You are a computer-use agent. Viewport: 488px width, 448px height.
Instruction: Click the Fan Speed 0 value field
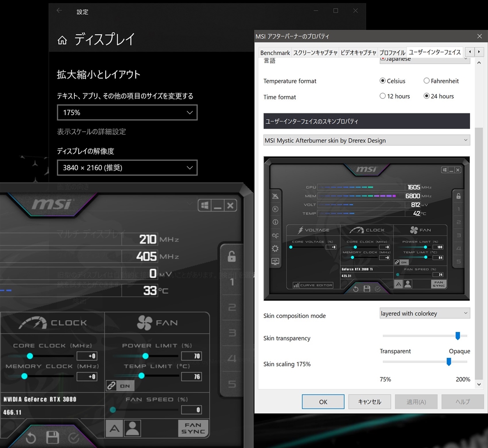[x=192, y=410]
